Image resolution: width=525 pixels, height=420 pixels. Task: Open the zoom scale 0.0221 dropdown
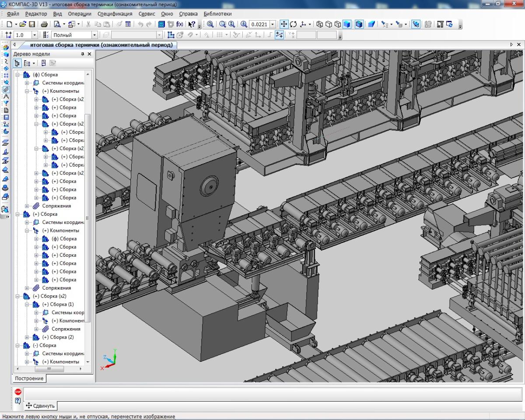tap(273, 24)
